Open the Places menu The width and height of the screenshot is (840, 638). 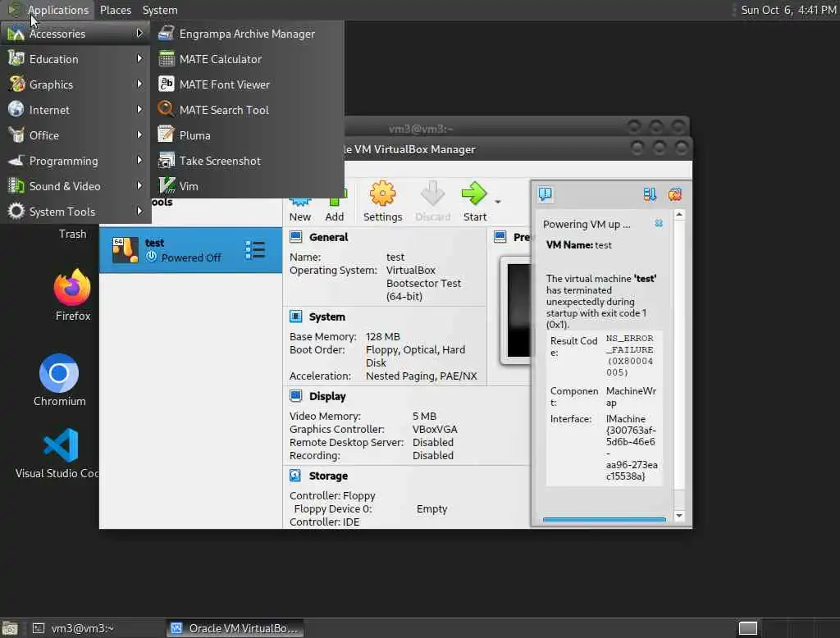115,10
